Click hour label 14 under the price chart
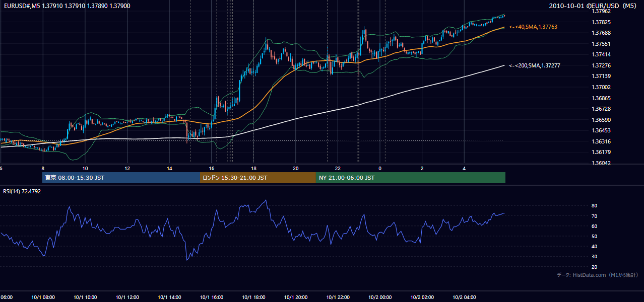 [x=169, y=169]
